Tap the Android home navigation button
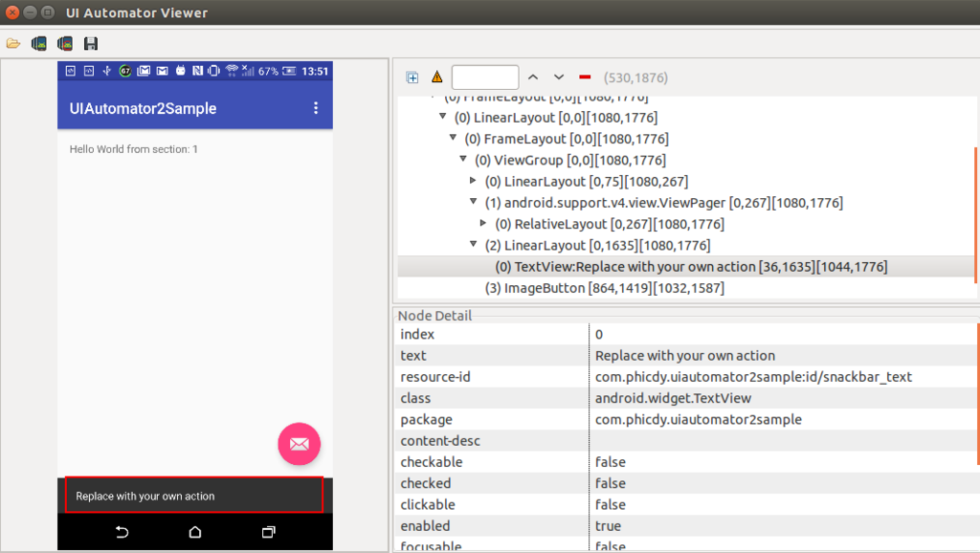Viewport: 980px width, 553px height. (195, 532)
